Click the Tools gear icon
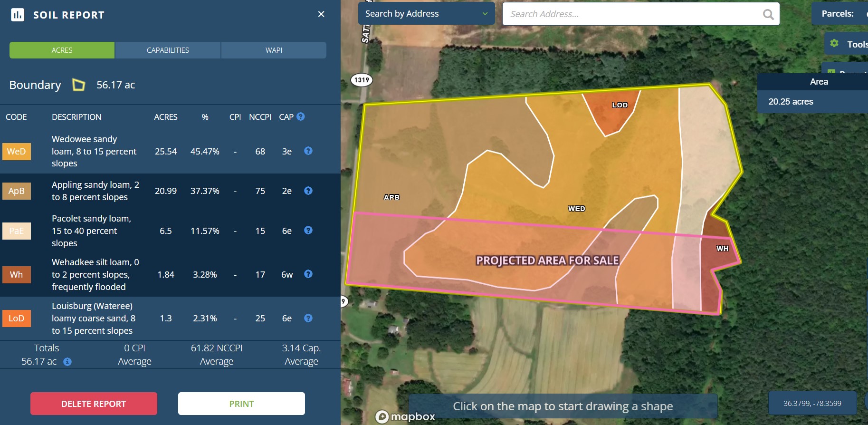The width and height of the screenshot is (868, 425). point(834,44)
